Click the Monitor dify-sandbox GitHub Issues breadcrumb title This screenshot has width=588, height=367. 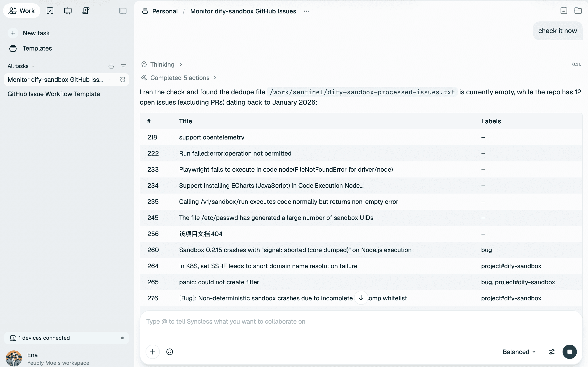click(x=243, y=11)
